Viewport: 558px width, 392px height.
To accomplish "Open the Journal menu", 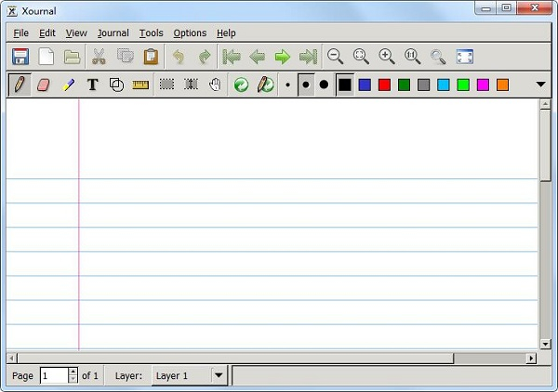I will click(x=113, y=33).
